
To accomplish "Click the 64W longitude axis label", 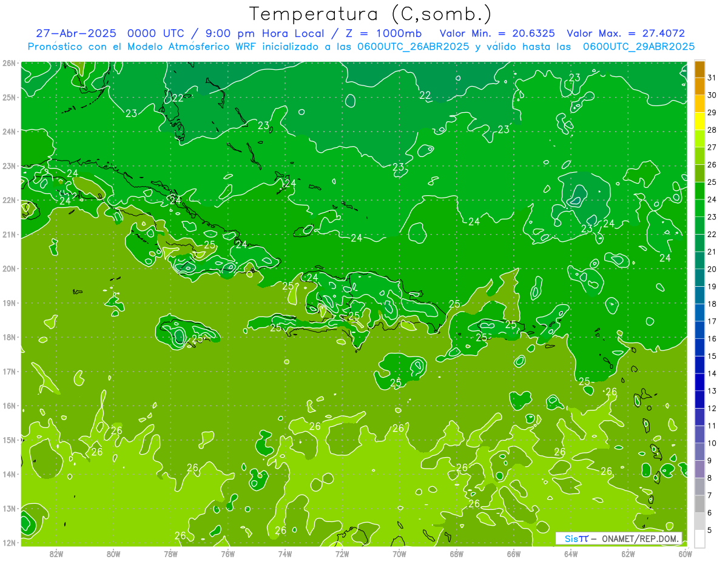I will pyautogui.click(x=571, y=554).
